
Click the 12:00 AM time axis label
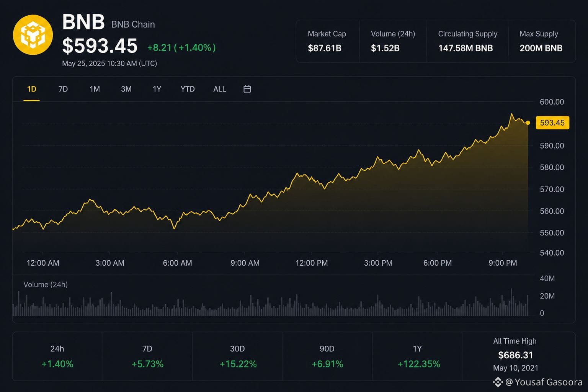pyautogui.click(x=43, y=263)
